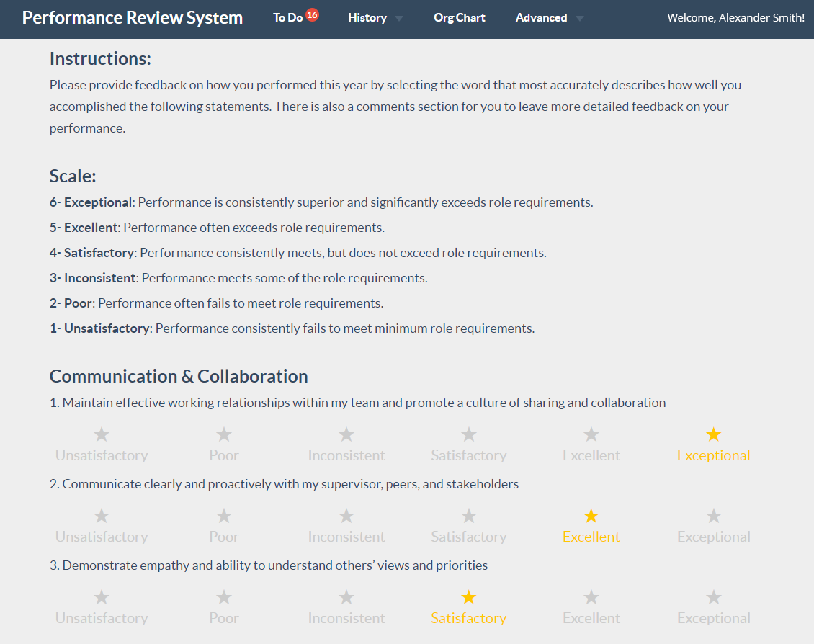814x644 pixels.
Task: Expand the Advanced menu
Action: (542, 17)
